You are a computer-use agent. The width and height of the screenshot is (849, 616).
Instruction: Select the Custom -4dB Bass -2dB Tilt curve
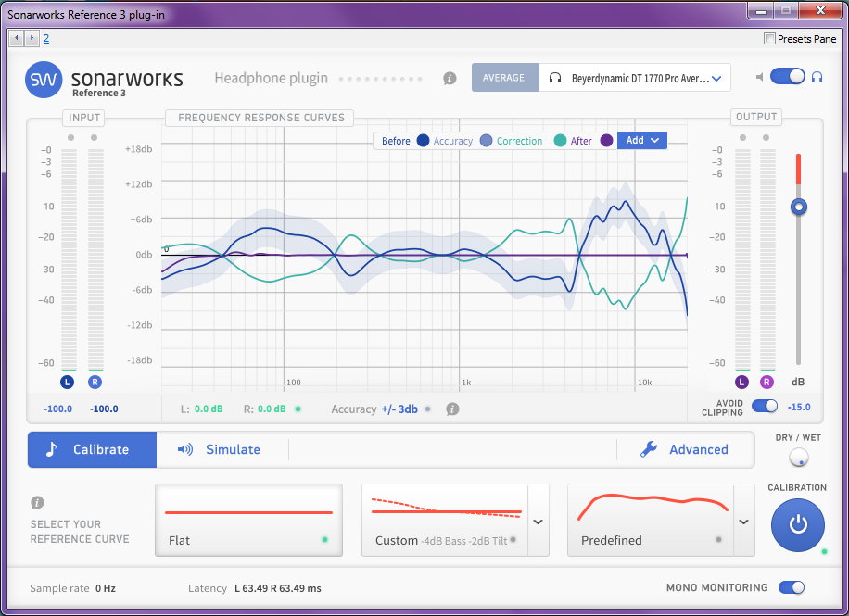click(x=445, y=521)
